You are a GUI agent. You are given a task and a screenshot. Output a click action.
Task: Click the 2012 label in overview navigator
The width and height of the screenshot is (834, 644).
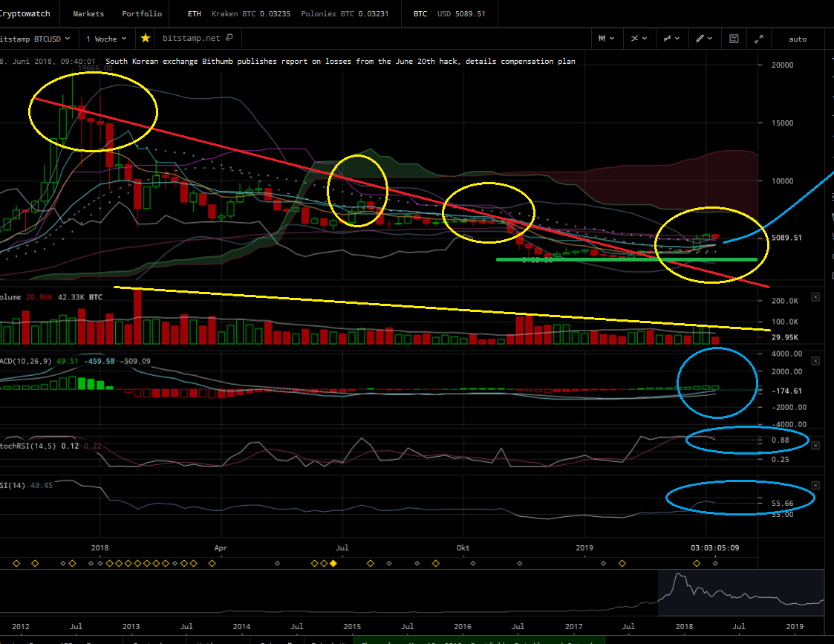click(21, 626)
